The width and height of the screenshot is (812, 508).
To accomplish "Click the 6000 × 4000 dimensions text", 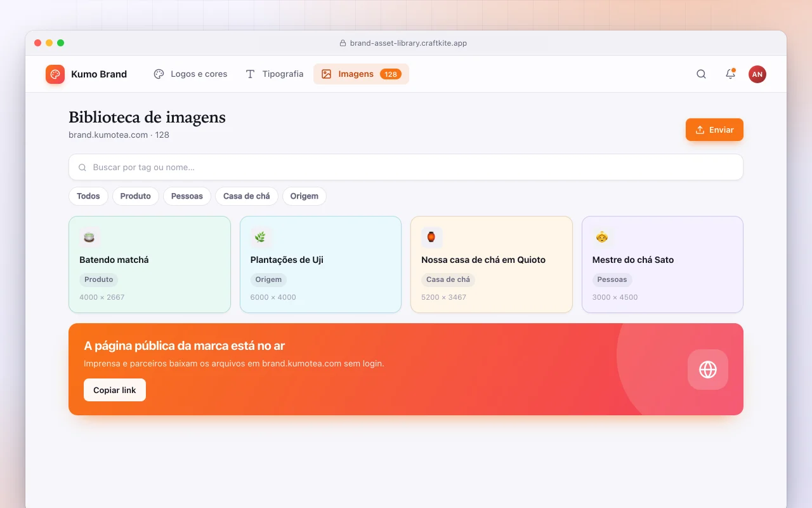I will [x=273, y=297].
